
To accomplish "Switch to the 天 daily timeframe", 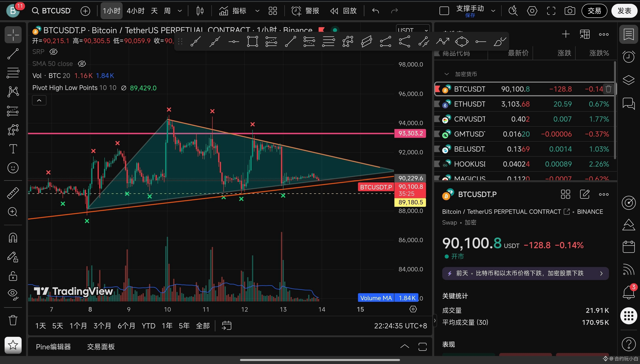I will coord(154,11).
